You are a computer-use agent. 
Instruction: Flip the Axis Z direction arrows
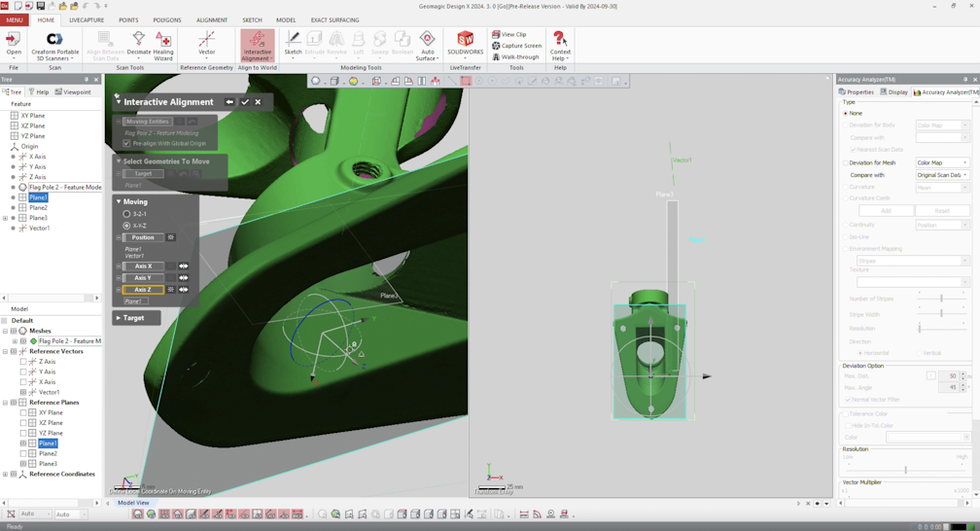tap(183, 290)
